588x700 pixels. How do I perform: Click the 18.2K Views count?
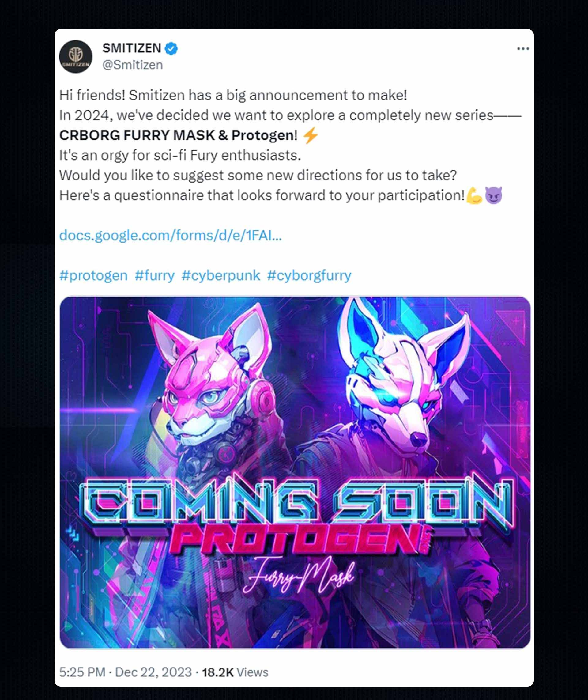(x=235, y=672)
